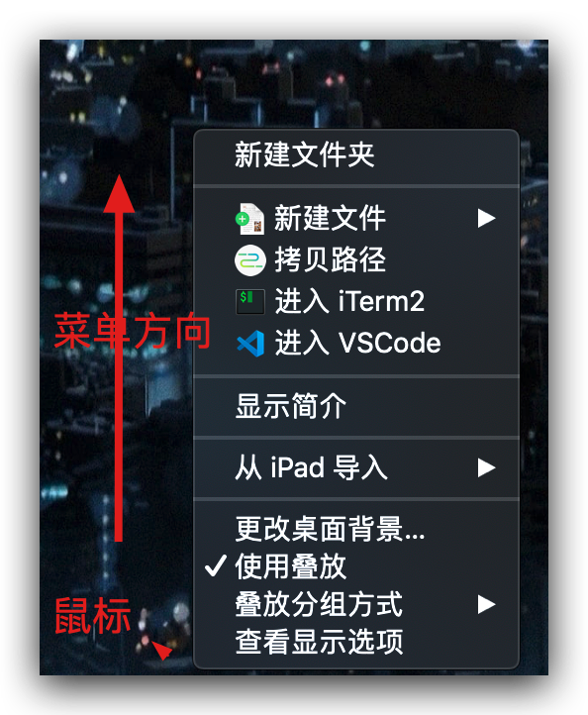The height and width of the screenshot is (715, 588).
Task: Click the red 菜单方向 annotation text
Action: pyautogui.click(x=133, y=332)
